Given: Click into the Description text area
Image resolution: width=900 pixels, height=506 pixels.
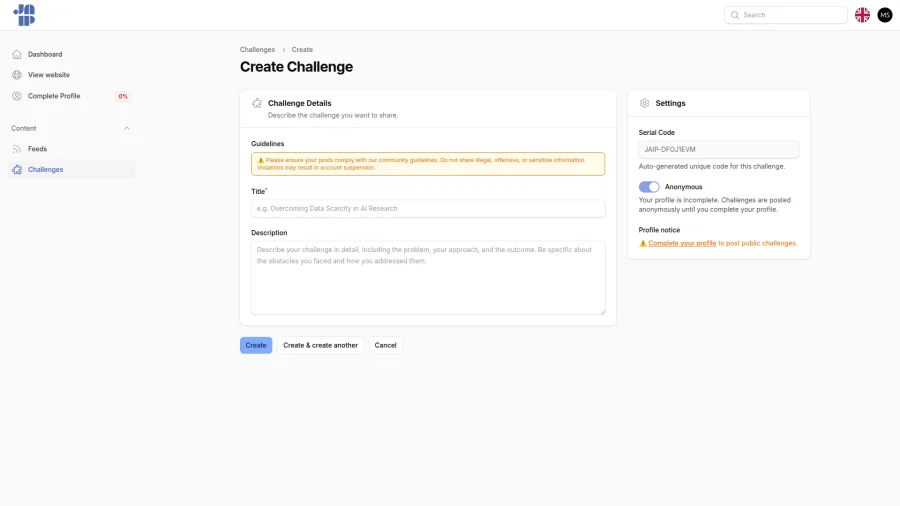Looking at the screenshot, I should [x=428, y=278].
